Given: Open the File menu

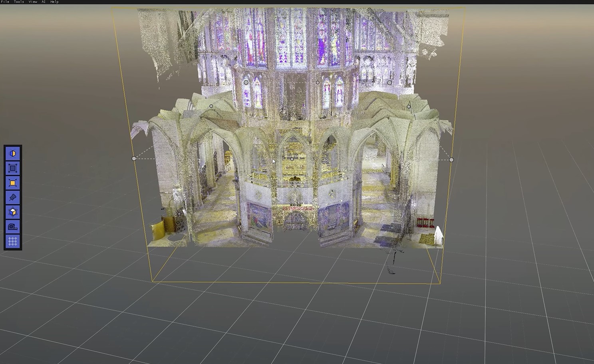Looking at the screenshot, I should [5, 2].
